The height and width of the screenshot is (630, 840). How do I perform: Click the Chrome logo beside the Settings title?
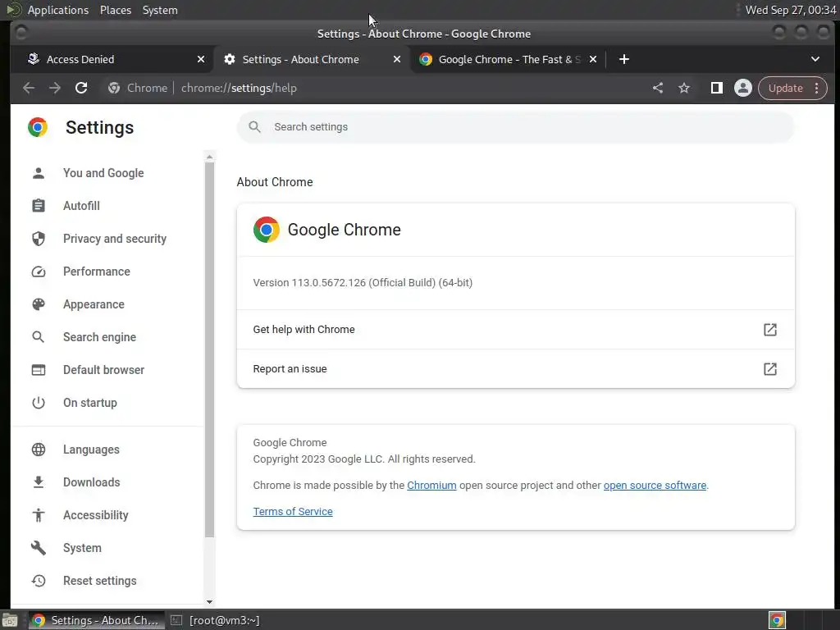[x=38, y=127]
